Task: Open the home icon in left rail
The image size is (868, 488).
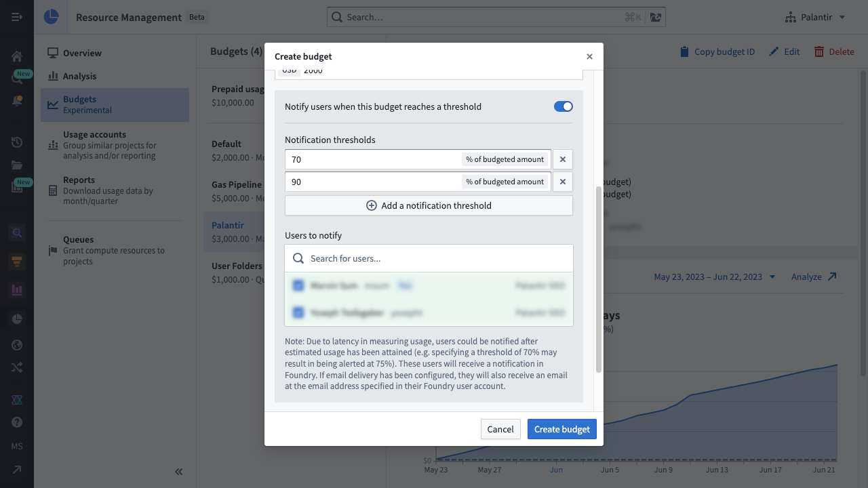Action: point(17,56)
